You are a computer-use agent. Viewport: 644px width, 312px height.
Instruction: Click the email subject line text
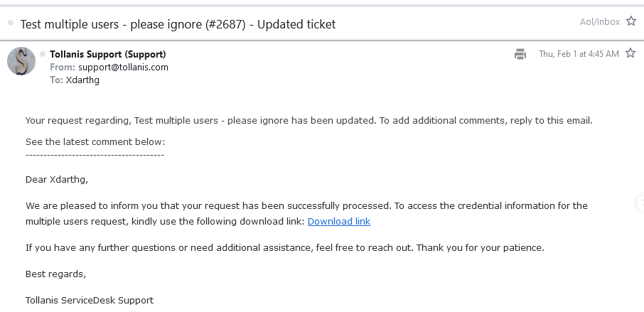click(178, 24)
